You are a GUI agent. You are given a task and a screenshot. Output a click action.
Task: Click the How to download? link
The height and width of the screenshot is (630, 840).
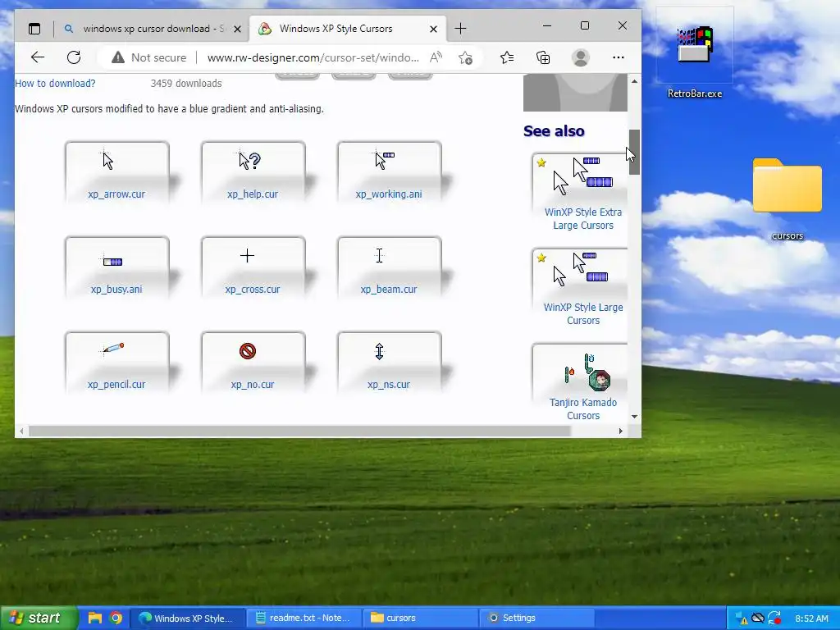click(x=55, y=84)
